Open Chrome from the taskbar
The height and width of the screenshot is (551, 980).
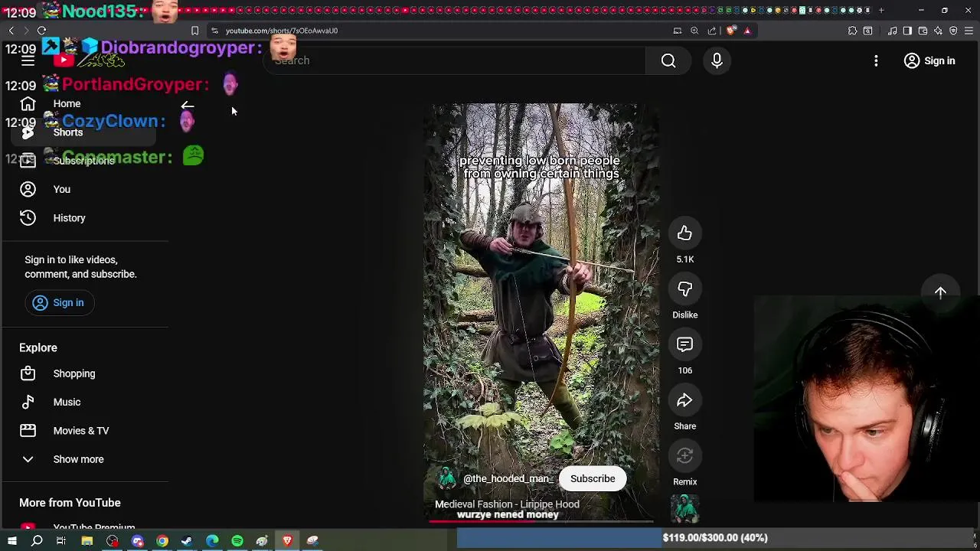point(162,541)
